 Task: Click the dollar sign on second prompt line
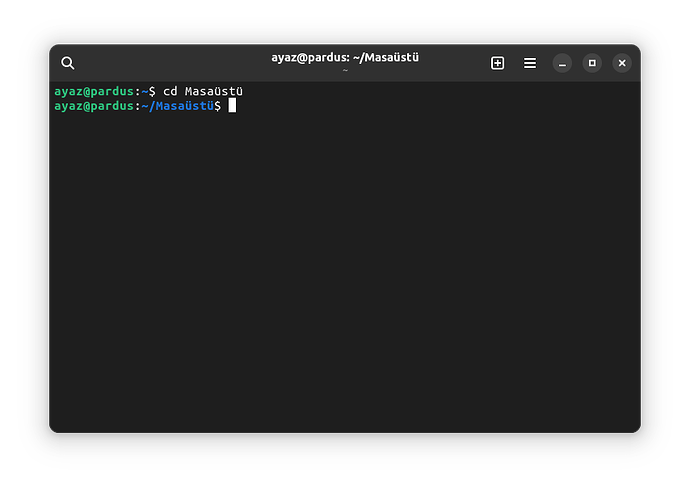tap(217, 105)
